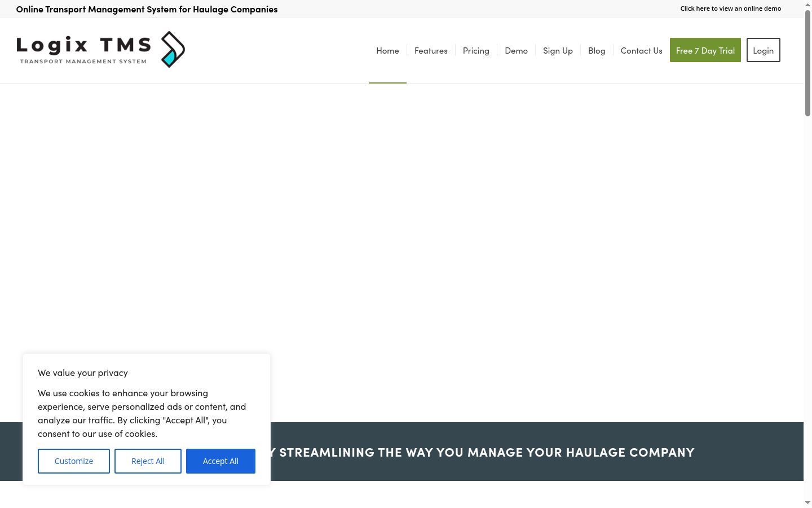Screen dimensions: 812x508
Task: Click the scrollbar up arrow
Action: coord(807,4)
